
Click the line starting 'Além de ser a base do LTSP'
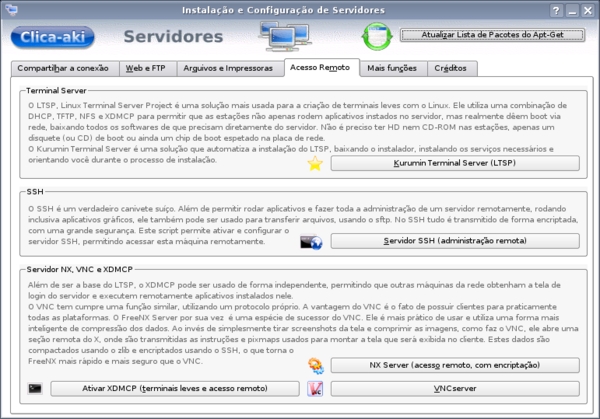coord(294,285)
